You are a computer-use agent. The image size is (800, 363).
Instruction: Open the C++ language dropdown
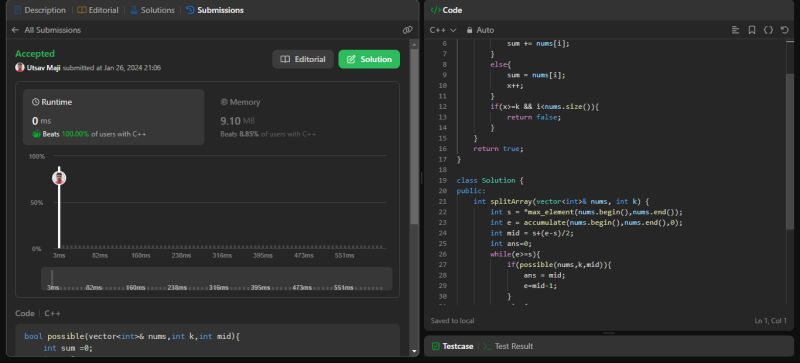tap(443, 30)
